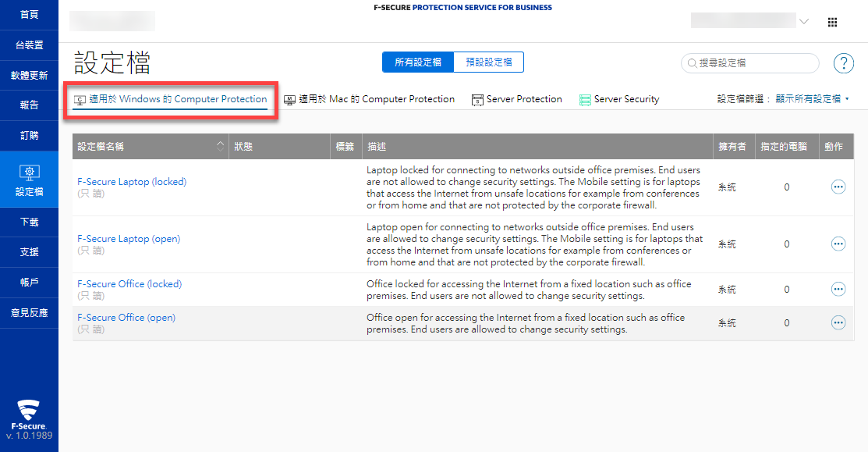Open actions menu for F-Secure Laptop (open)
Viewport: 868px width, 452px height.
(x=838, y=244)
